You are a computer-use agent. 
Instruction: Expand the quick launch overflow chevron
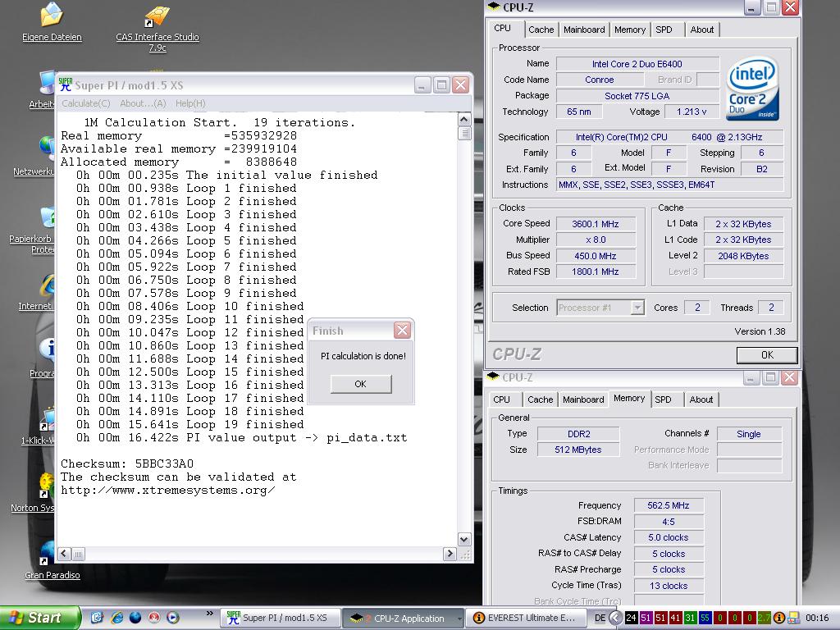point(211,613)
